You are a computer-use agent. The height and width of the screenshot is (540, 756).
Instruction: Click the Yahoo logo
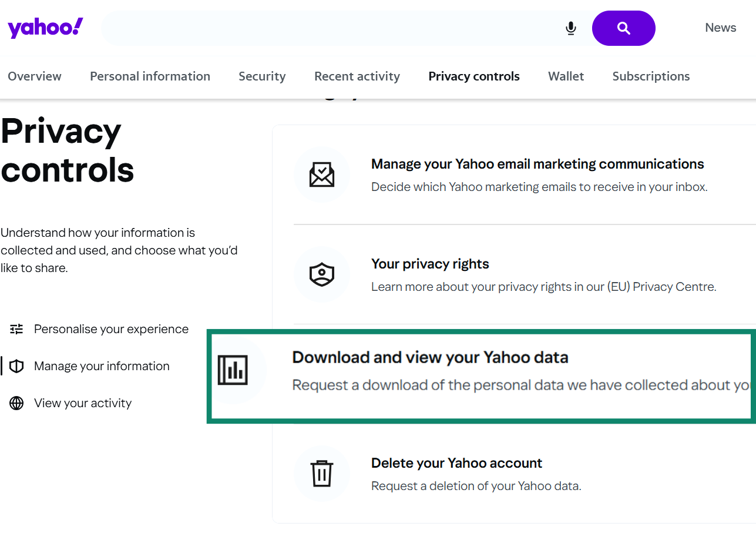[x=45, y=27]
